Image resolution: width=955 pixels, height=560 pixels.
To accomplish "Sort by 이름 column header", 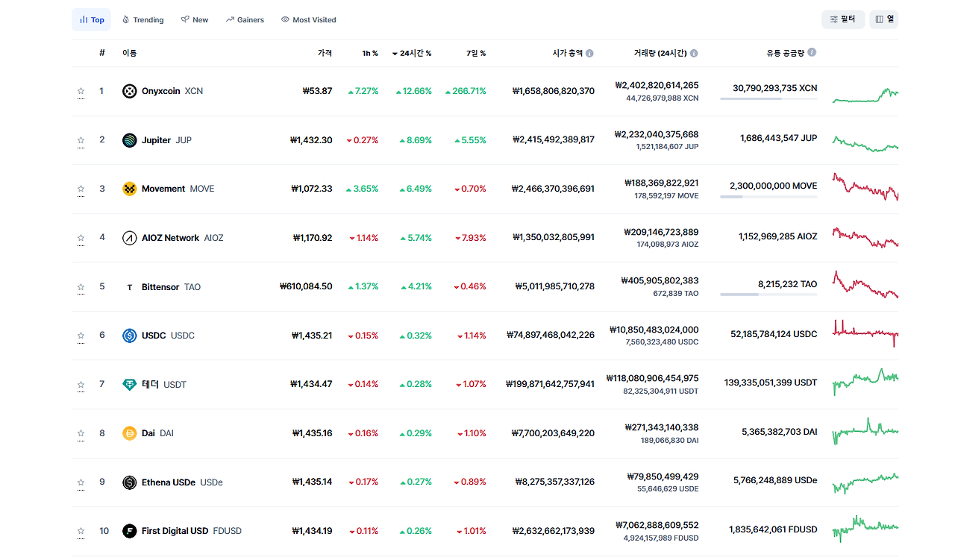I will [x=130, y=53].
